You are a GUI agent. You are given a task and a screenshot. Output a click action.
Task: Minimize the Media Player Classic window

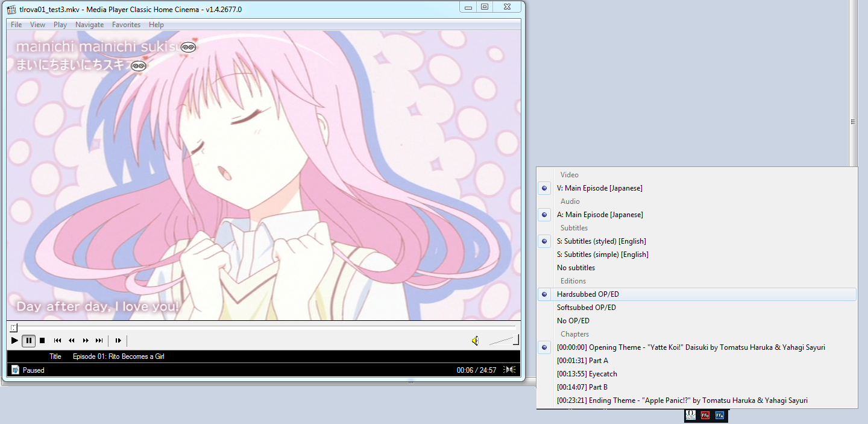(468, 7)
